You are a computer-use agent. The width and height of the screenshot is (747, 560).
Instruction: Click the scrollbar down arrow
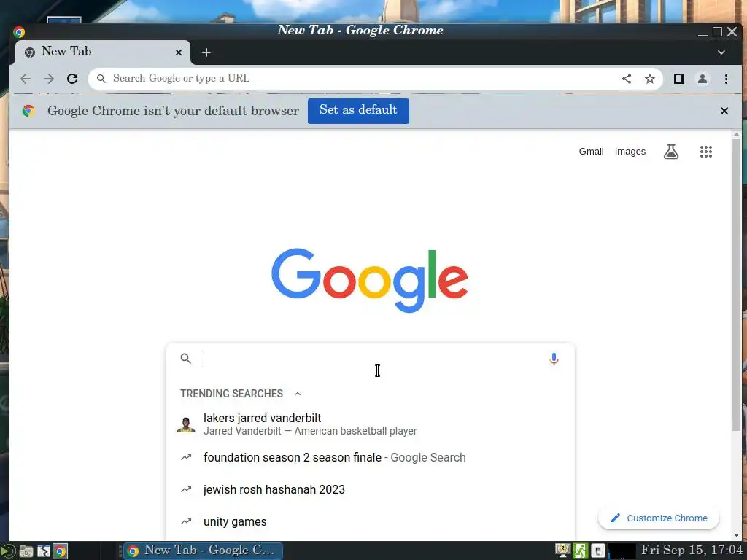[737, 535]
